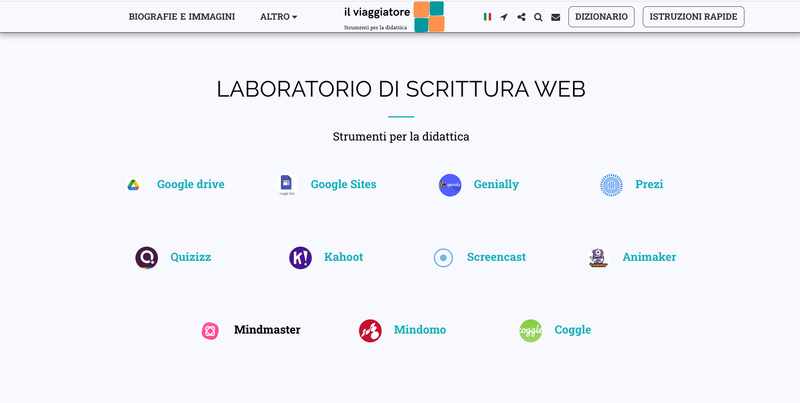Expand the ALTRO dropdown menu
The height and width of the screenshot is (403, 800).
coord(278,17)
